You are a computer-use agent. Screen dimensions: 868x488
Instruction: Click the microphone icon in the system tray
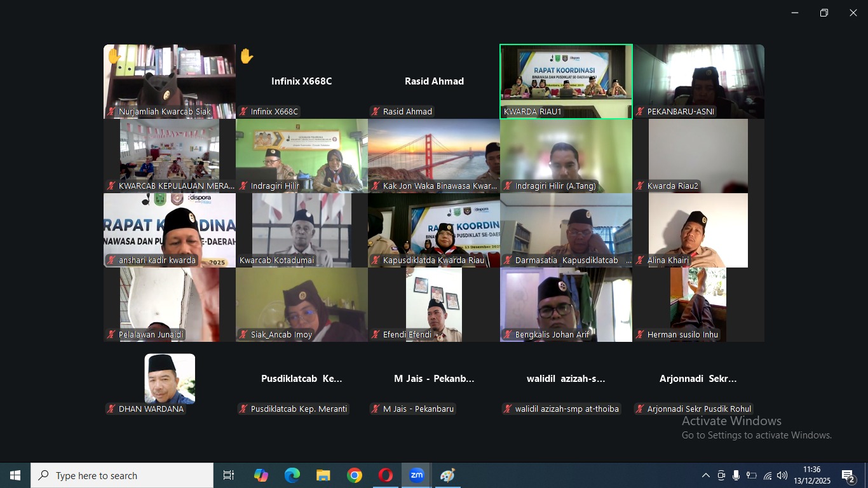click(x=736, y=475)
